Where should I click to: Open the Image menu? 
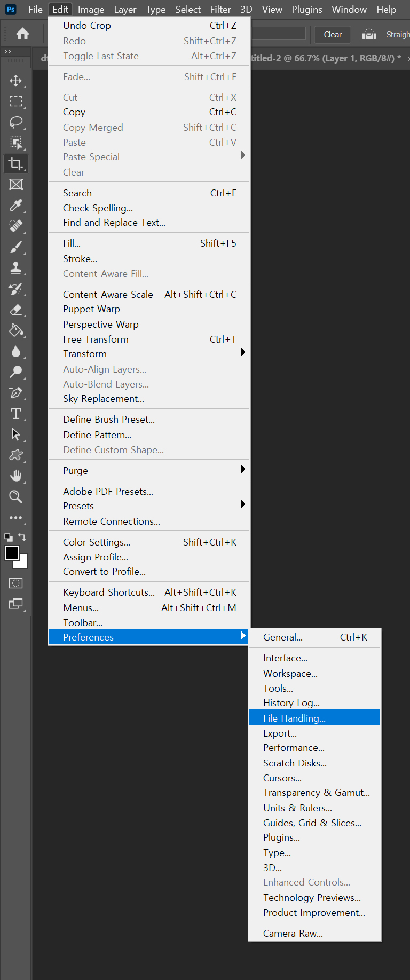(x=91, y=10)
